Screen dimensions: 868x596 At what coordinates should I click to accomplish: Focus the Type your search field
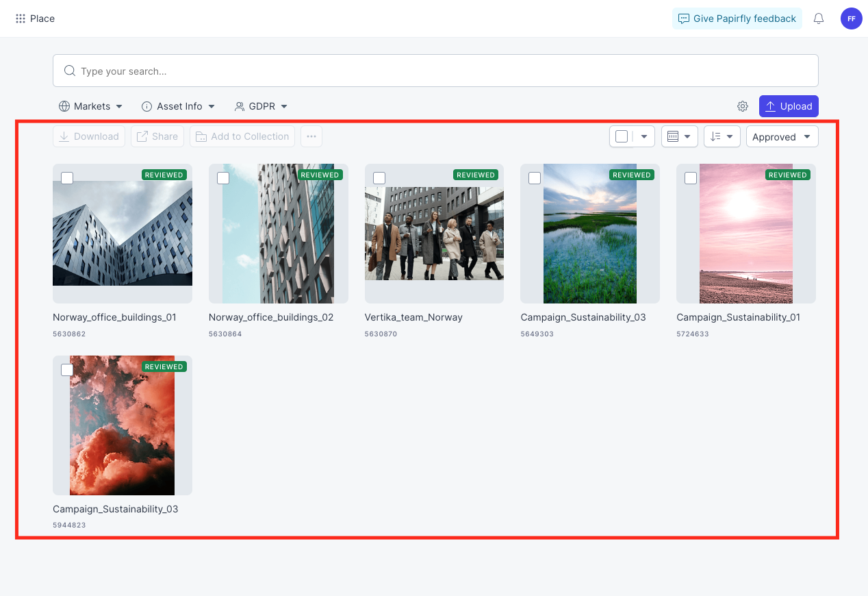click(x=435, y=71)
